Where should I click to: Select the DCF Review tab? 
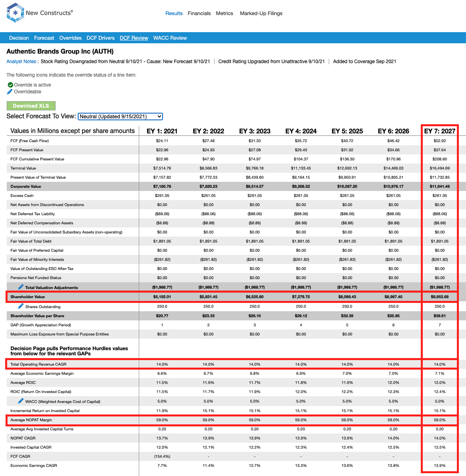click(x=134, y=38)
